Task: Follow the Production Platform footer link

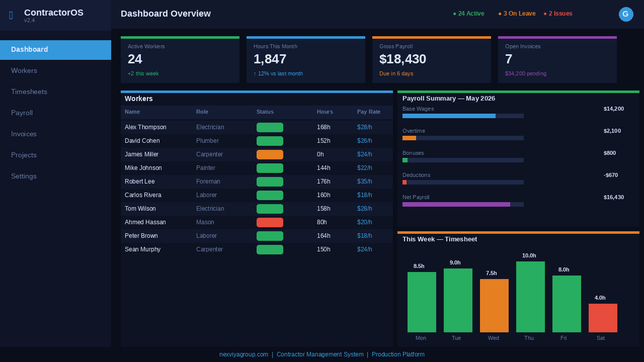Action: coord(398,354)
